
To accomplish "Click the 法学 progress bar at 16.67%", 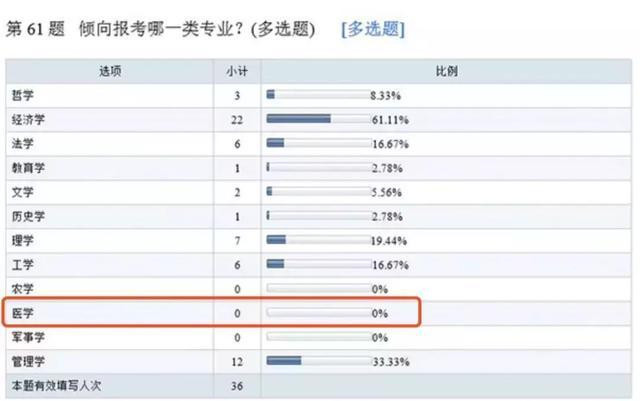I will point(318,143).
